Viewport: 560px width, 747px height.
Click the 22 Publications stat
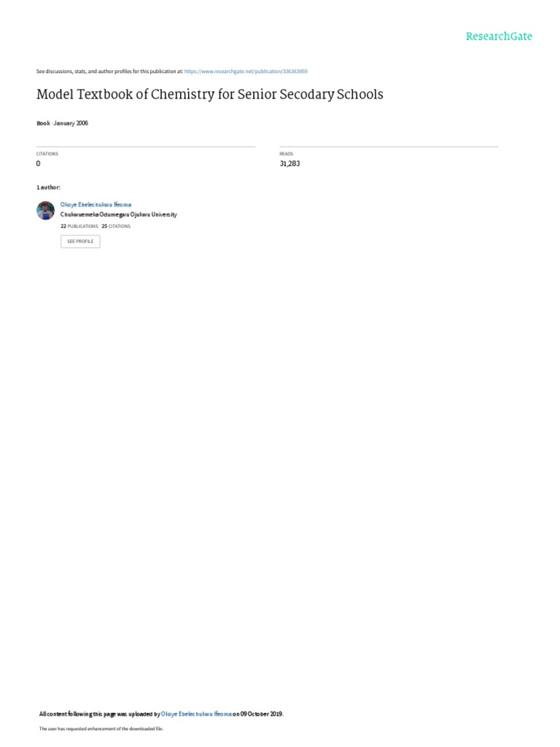[x=79, y=226]
